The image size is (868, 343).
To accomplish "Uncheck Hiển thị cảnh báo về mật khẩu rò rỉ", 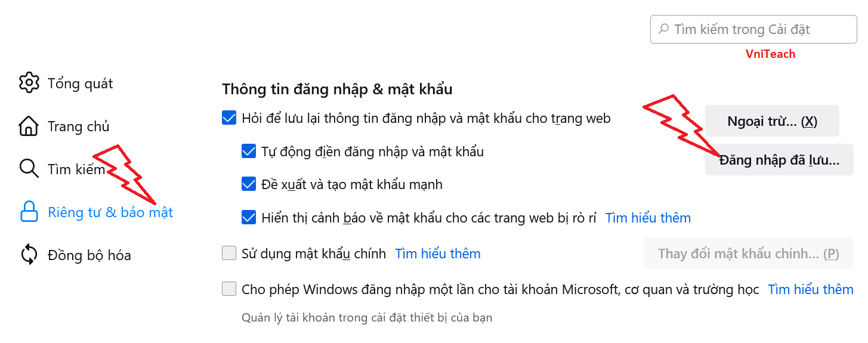I will click(249, 217).
